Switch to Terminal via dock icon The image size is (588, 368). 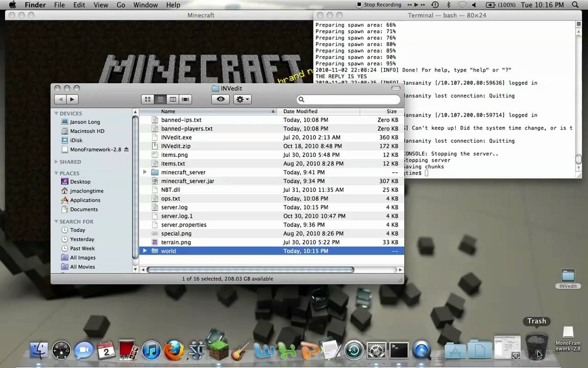[x=399, y=351]
